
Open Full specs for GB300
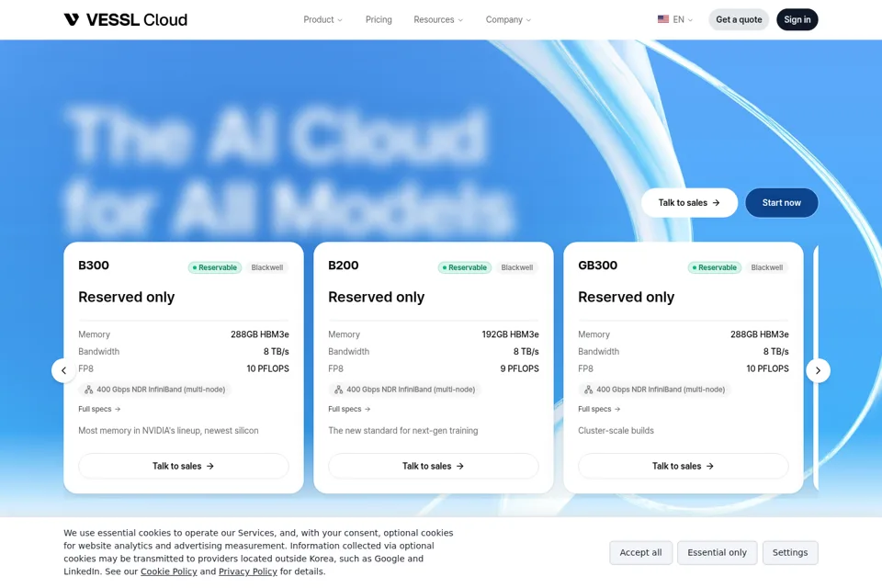[599, 409]
